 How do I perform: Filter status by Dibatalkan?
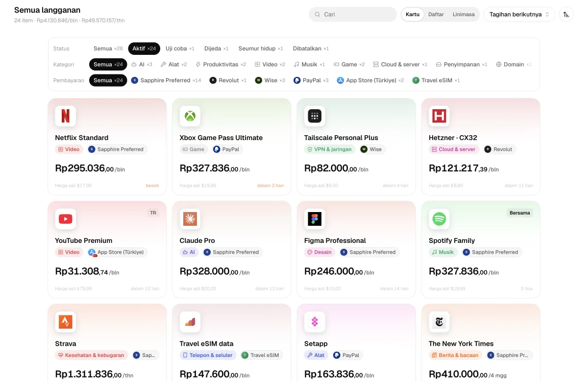311,48
